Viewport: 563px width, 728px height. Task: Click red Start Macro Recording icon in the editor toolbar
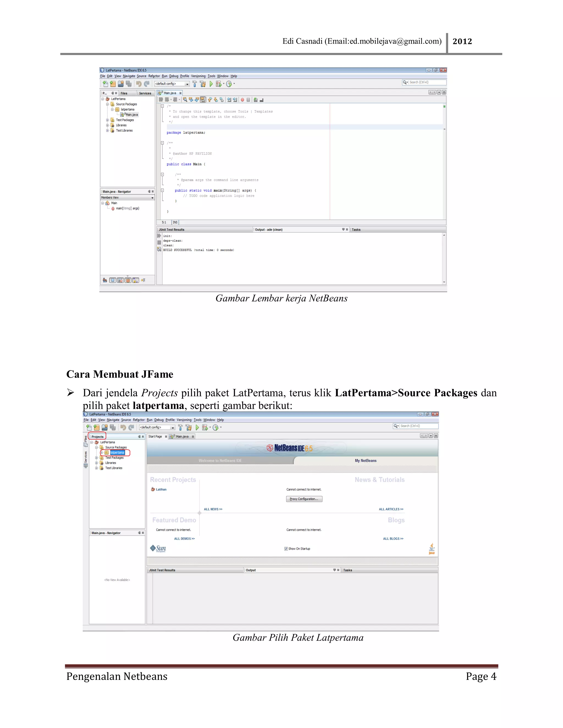242,100
